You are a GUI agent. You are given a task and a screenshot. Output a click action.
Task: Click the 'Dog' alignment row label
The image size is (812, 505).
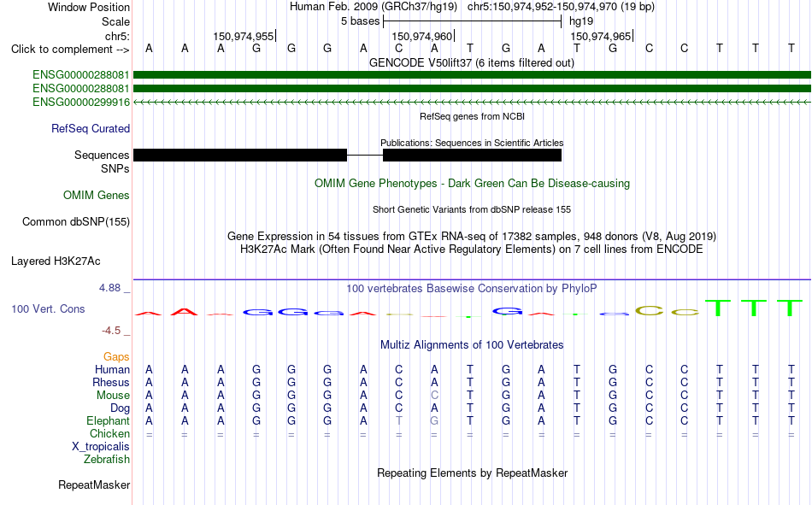[120, 408]
